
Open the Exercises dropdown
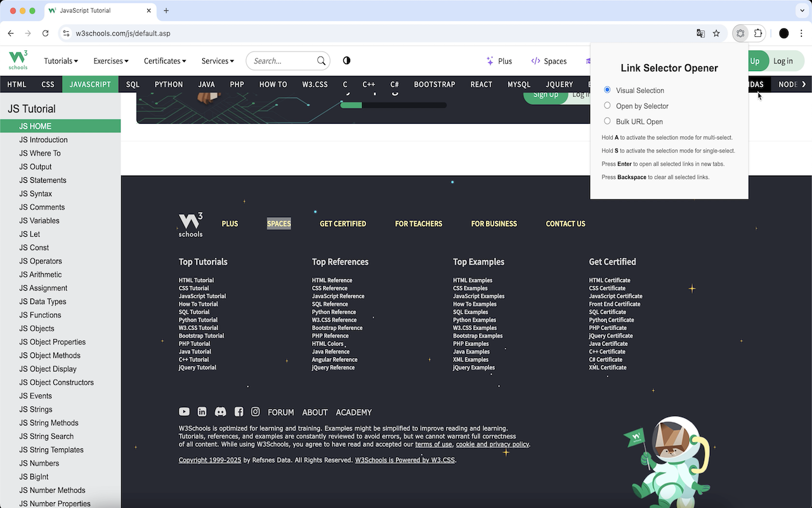pyautogui.click(x=110, y=60)
